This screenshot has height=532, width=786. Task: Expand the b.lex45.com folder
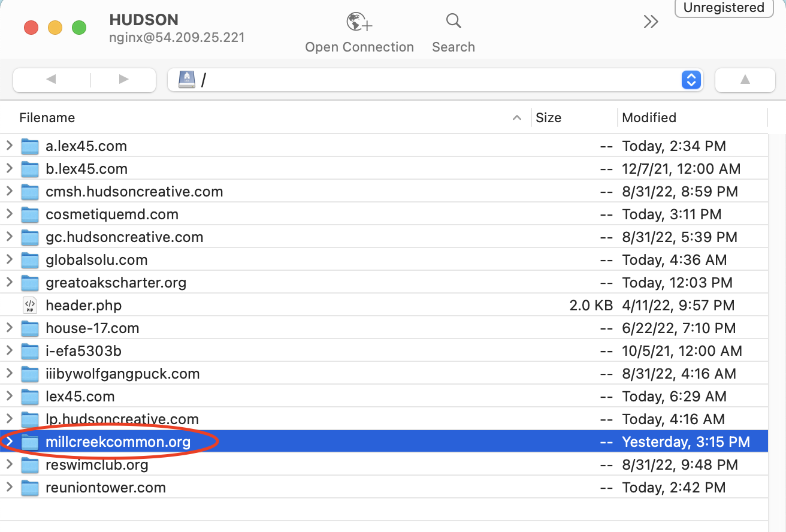pos(9,168)
